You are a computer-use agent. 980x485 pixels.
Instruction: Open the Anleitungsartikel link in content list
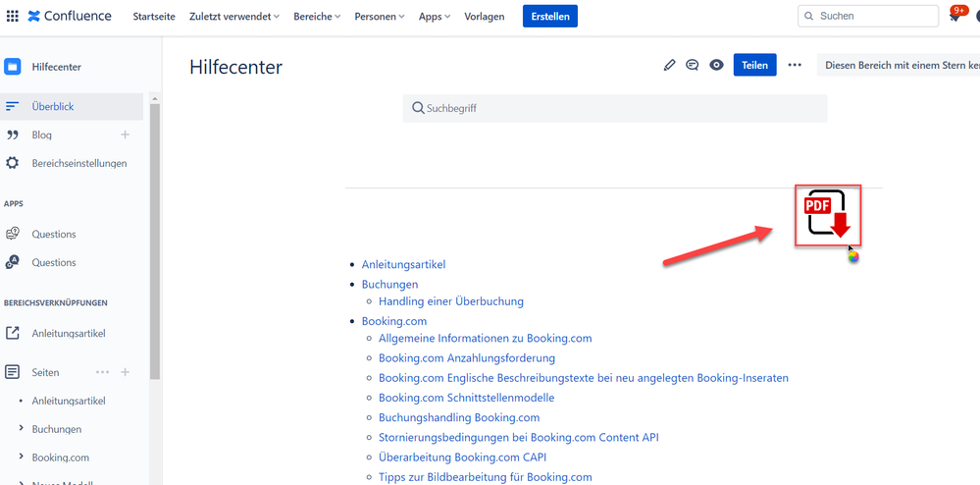(404, 265)
